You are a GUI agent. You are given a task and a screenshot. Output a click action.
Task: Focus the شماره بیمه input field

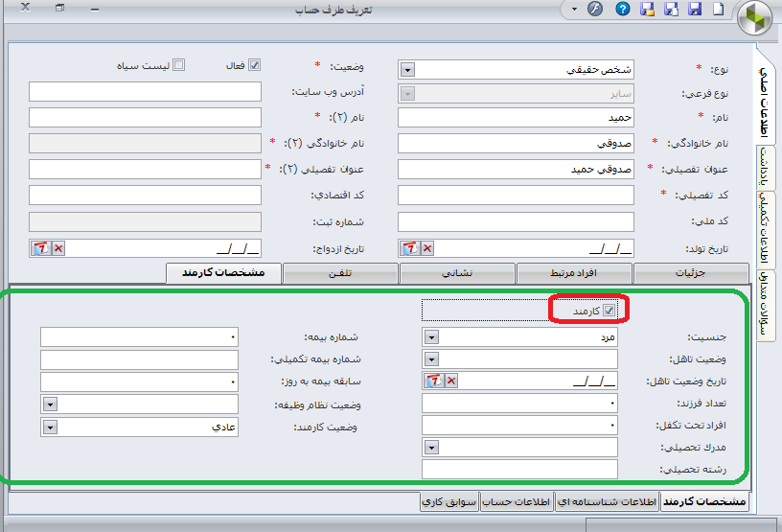point(139,337)
